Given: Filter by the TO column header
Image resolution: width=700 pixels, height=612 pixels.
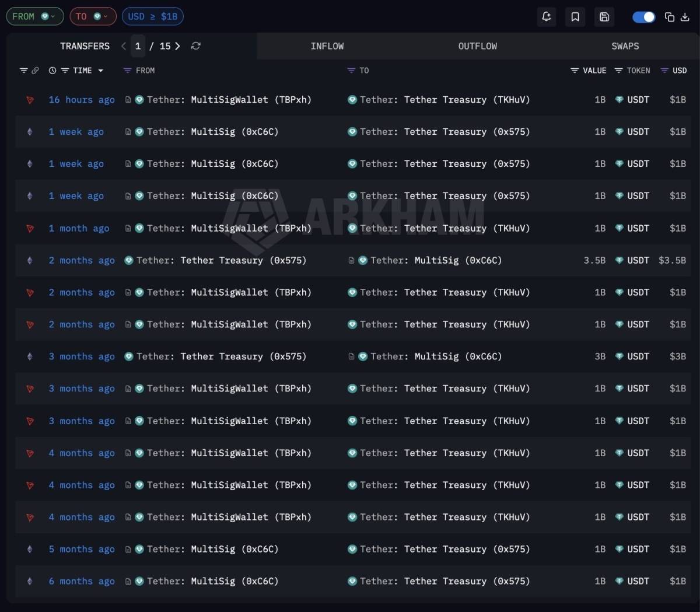Looking at the screenshot, I should 358,71.
